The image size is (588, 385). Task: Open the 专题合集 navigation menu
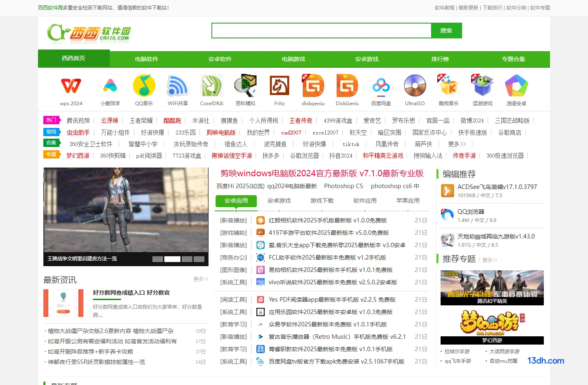click(514, 59)
